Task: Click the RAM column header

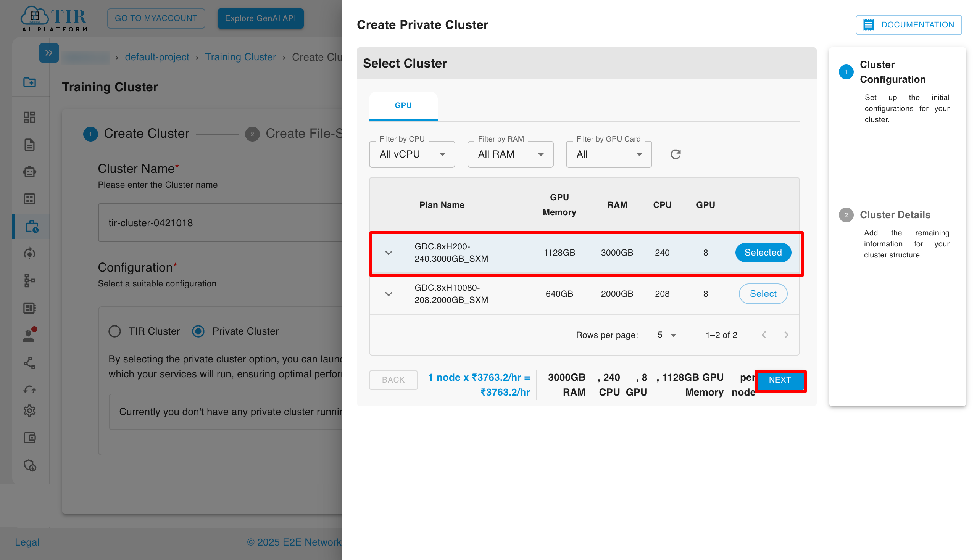Action: pyautogui.click(x=617, y=205)
